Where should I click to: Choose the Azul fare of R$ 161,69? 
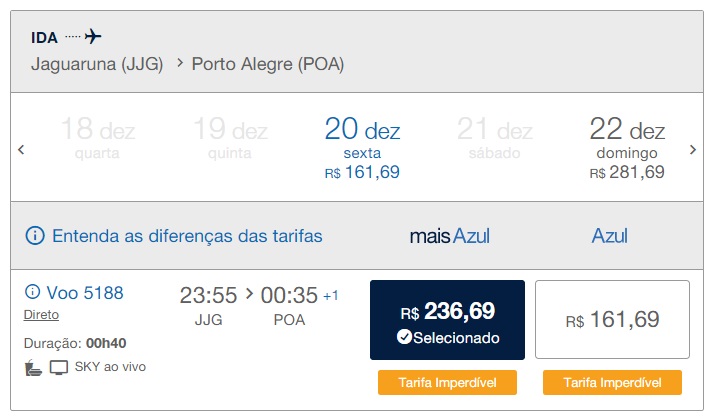(612, 320)
